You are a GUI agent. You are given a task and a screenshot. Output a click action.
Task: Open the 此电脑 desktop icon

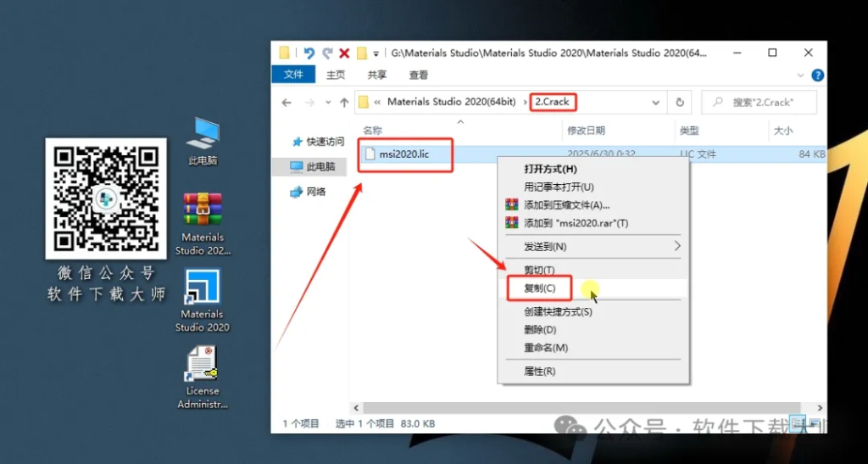(x=203, y=141)
